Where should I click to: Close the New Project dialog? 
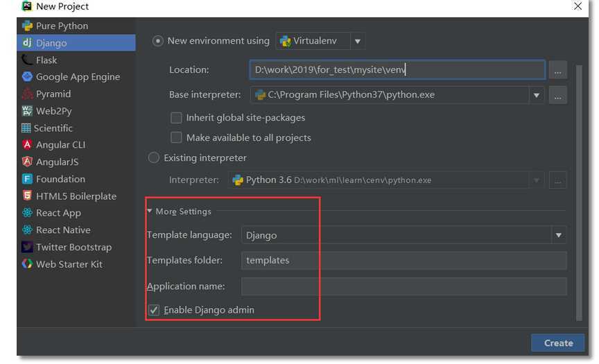pyautogui.click(x=578, y=6)
